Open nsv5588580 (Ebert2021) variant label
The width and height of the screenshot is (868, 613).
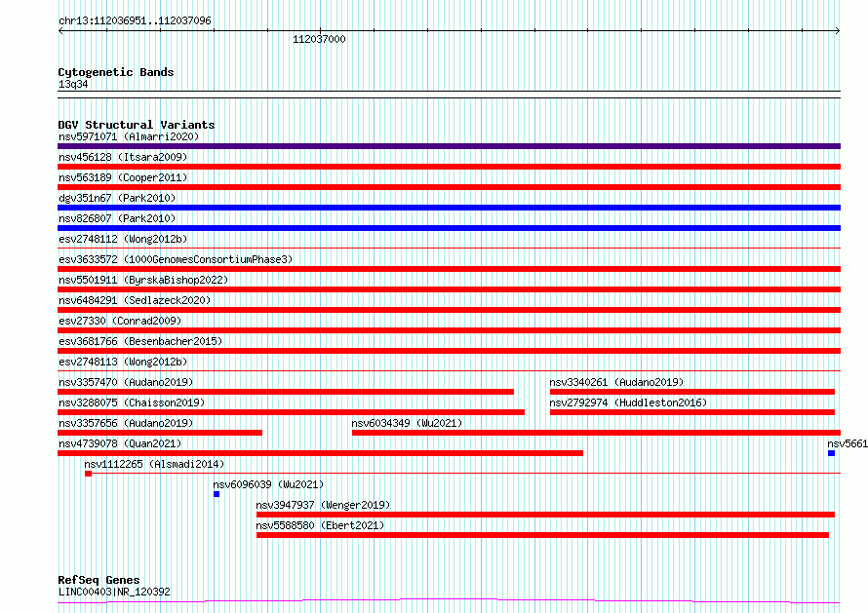click(x=320, y=525)
